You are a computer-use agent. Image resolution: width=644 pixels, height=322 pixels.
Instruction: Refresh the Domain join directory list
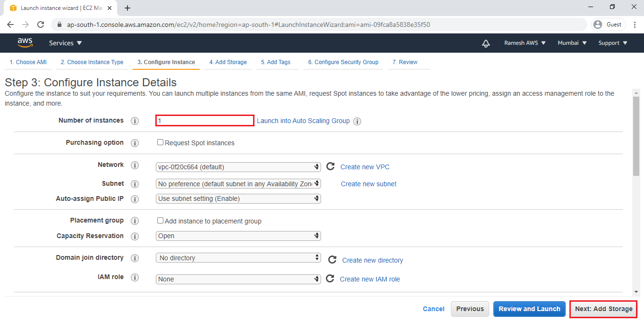pos(332,260)
